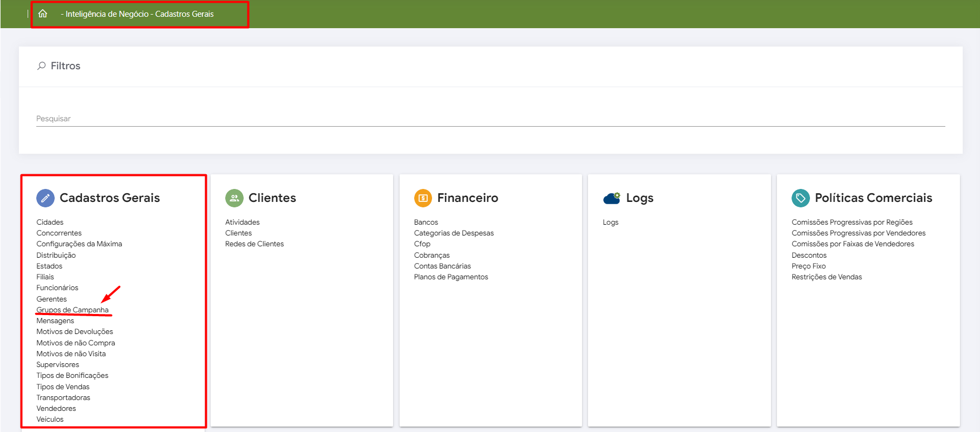The image size is (980, 432).
Task: Select Restrições de Vendas
Action: click(x=826, y=277)
